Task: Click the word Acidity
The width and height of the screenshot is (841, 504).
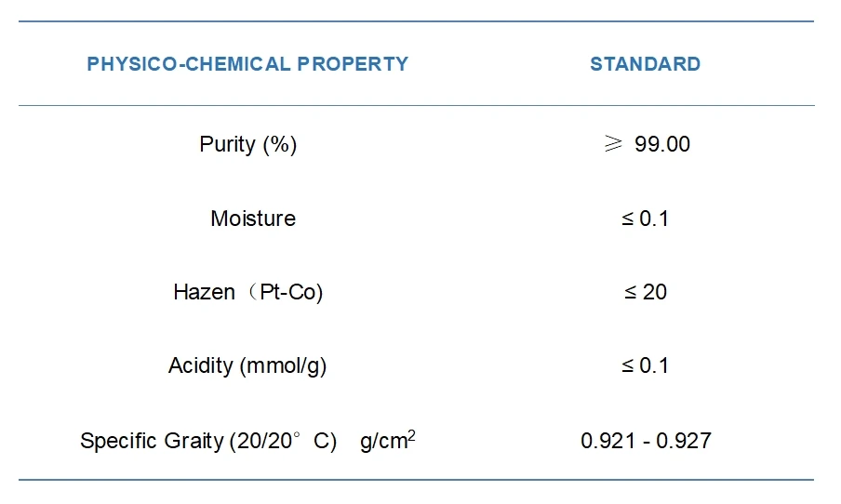Action: (201, 365)
